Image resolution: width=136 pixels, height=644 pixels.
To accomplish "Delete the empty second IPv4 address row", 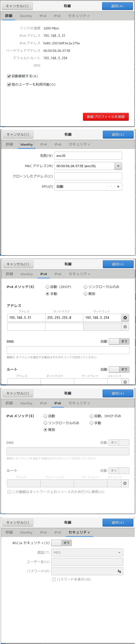I will click(x=125, y=327).
